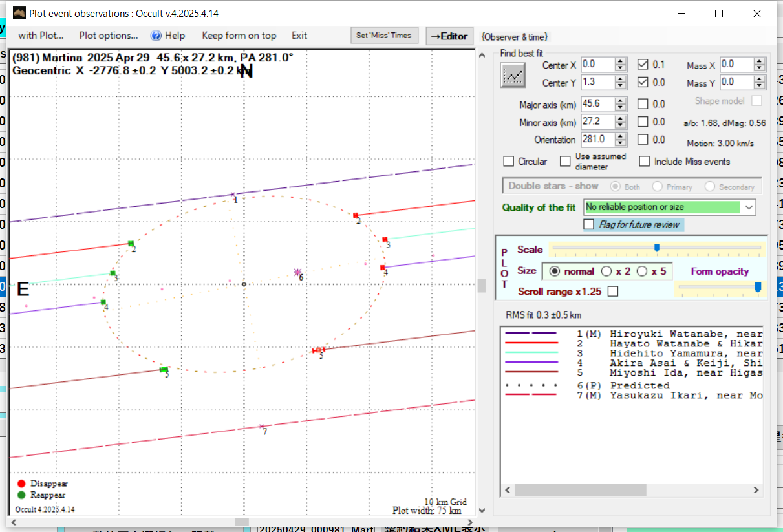Open the Quality of the fit dropdown
Screen dimensions: 783x532
coord(749,207)
